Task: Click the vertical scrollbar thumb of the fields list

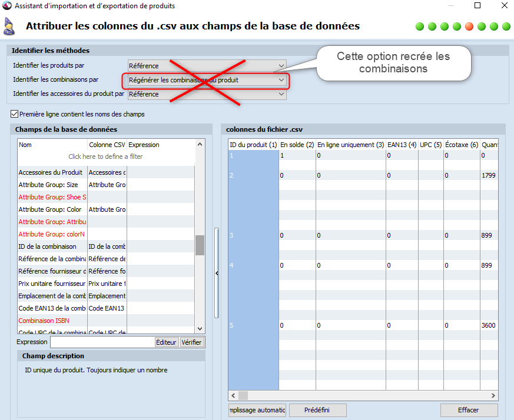Action: 200,245
